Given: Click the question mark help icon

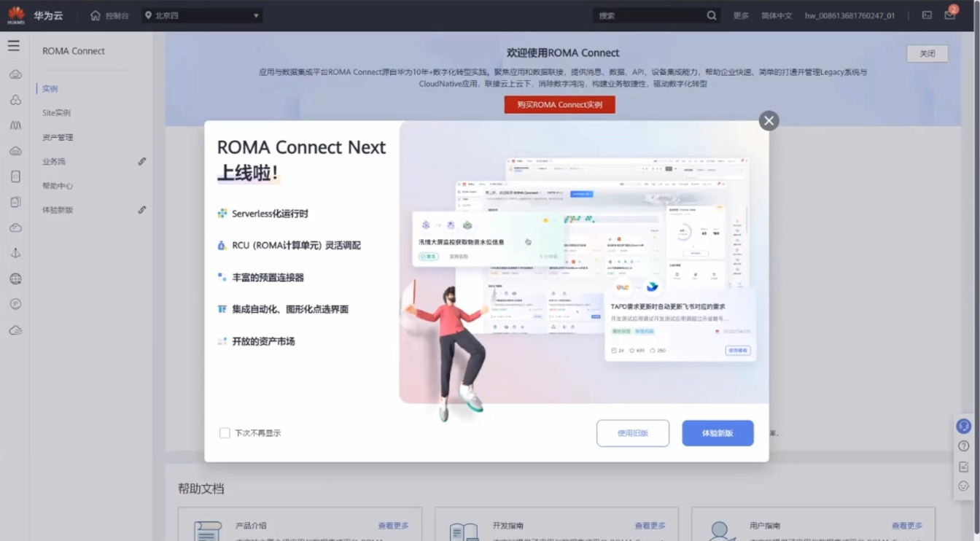Looking at the screenshot, I should tap(964, 446).
